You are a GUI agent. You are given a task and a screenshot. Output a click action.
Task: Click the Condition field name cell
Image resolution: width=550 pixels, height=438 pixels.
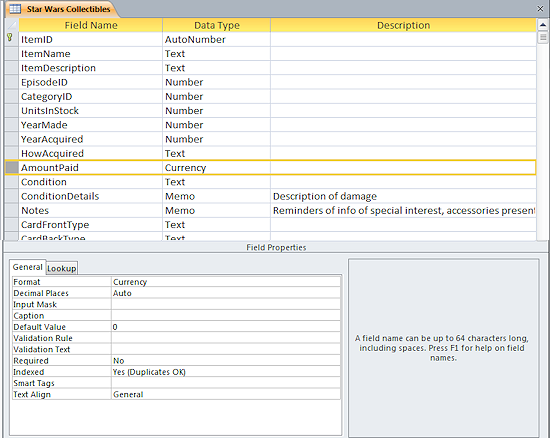[x=91, y=182]
